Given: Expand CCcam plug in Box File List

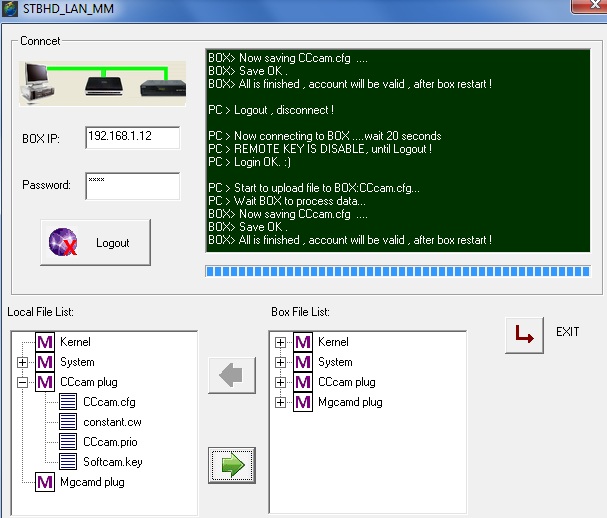Looking at the screenshot, I should click(280, 382).
